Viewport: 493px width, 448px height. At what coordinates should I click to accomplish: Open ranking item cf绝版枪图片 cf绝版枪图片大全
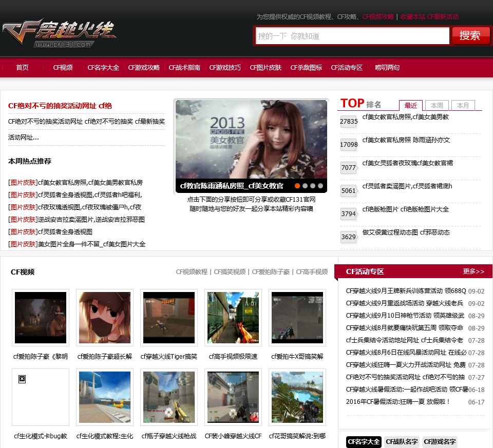[406, 209]
